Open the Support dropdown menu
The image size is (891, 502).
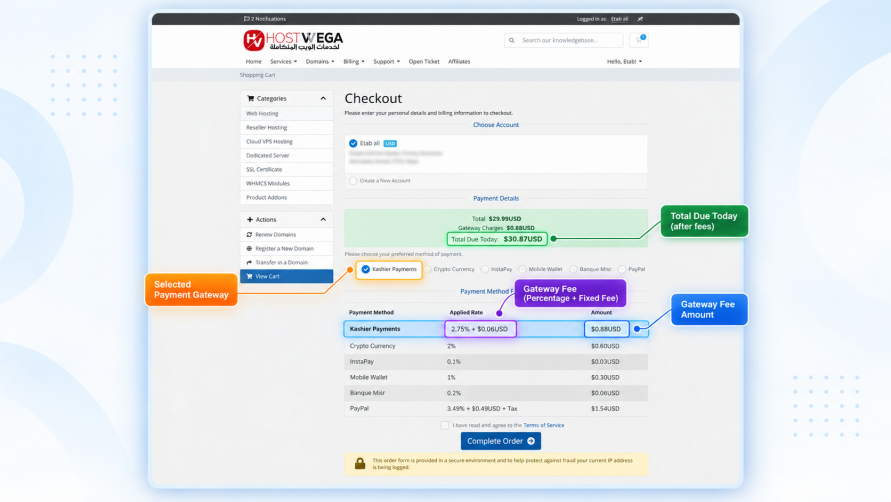[386, 61]
